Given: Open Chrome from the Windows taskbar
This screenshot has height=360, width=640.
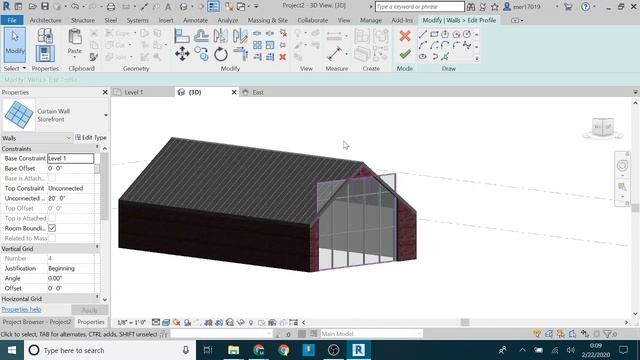Looking at the screenshot, I should [284, 350].
